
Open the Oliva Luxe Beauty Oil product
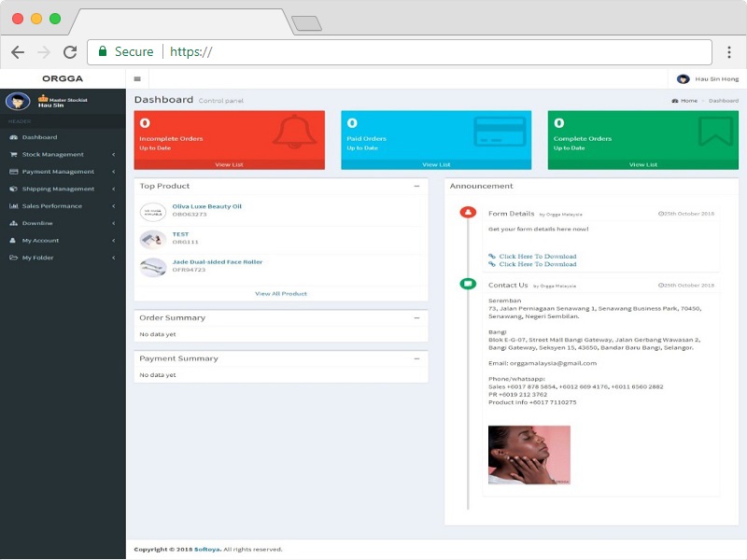(x=206, y=206)
